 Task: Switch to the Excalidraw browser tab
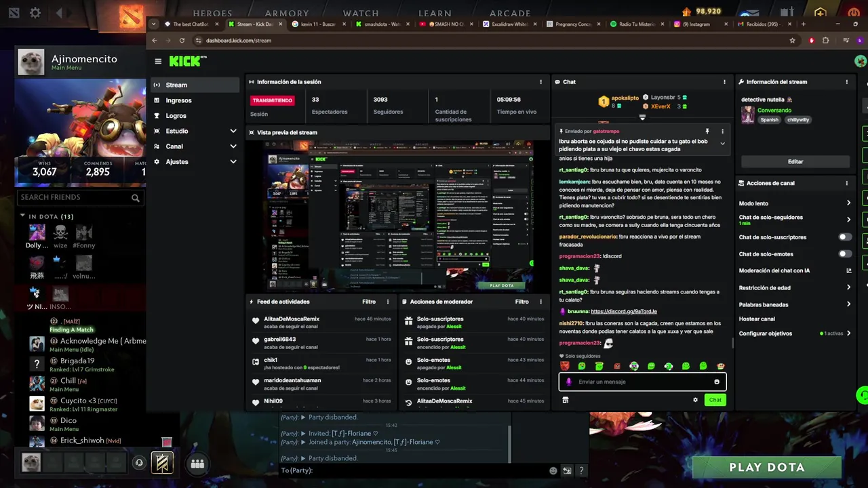point(509,24)
